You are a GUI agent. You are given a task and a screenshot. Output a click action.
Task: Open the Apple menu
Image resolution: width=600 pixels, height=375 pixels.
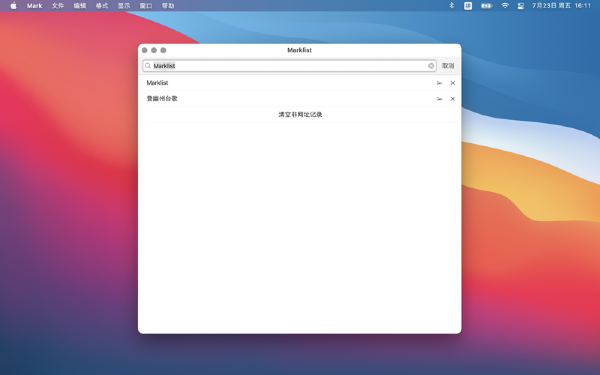coord(13,6)
